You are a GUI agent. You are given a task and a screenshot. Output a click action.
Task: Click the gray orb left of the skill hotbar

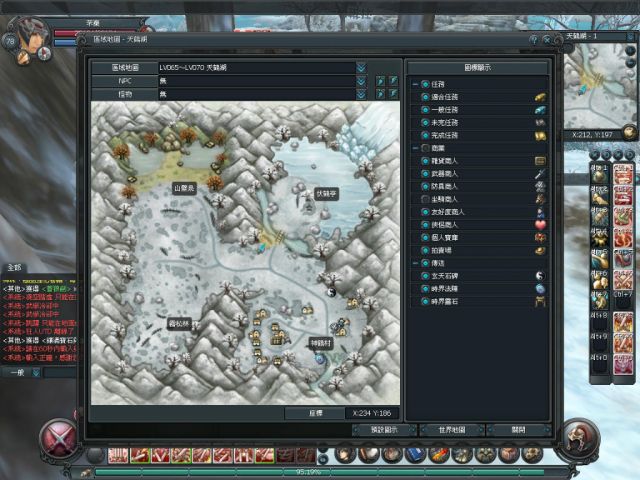pyautogui.click(x=96, y=456)
